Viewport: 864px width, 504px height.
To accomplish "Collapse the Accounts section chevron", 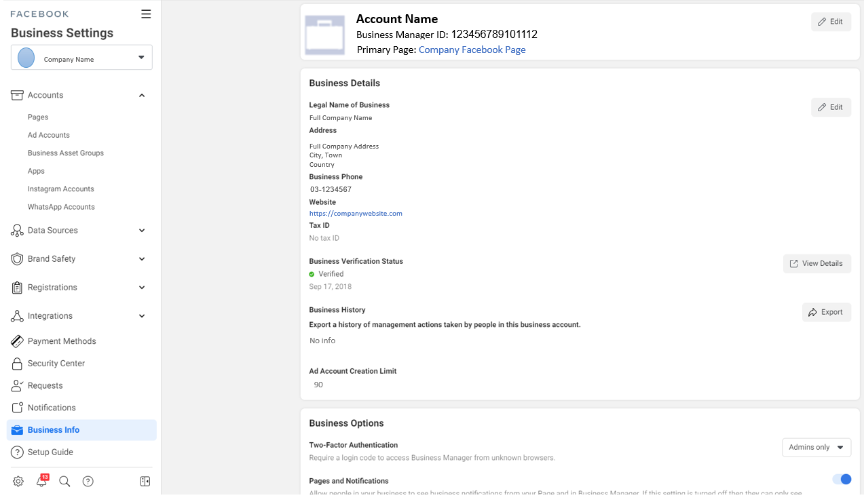I will 142,96.
